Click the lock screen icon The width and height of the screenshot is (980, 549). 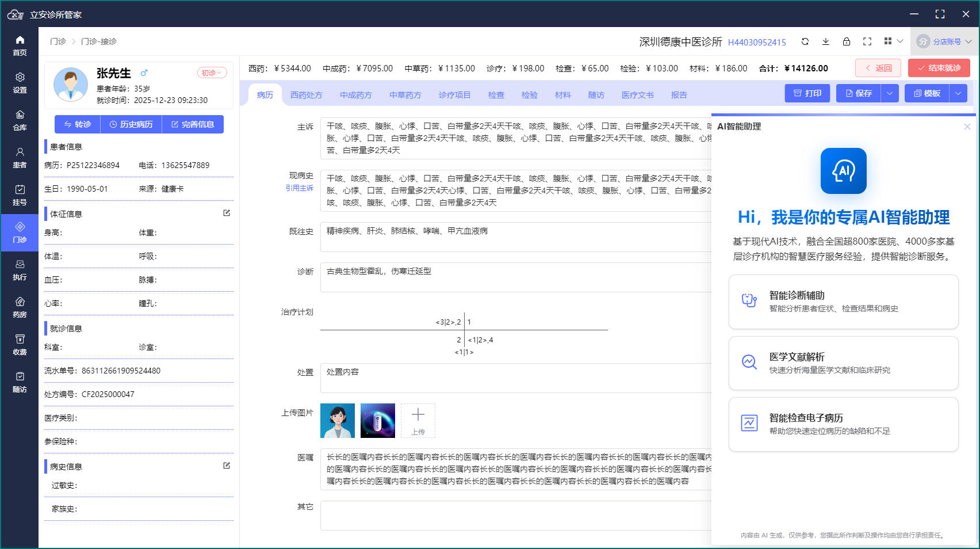(847, 41)
